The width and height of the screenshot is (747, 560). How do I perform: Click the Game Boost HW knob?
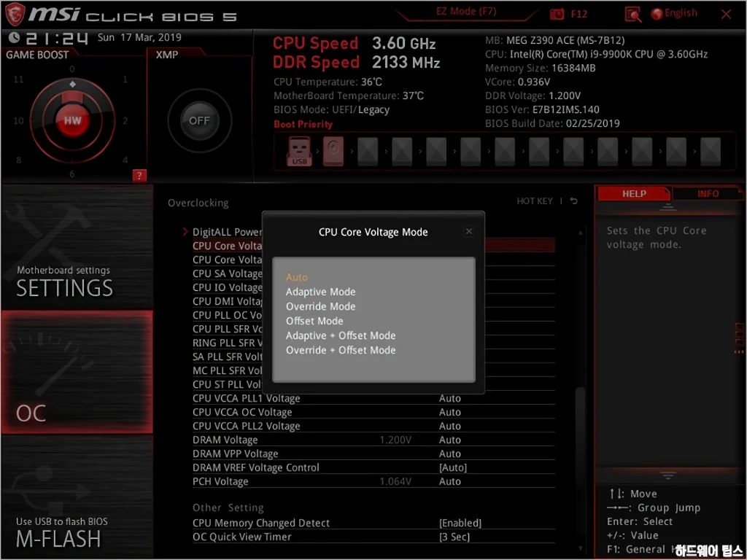point(72,120)
